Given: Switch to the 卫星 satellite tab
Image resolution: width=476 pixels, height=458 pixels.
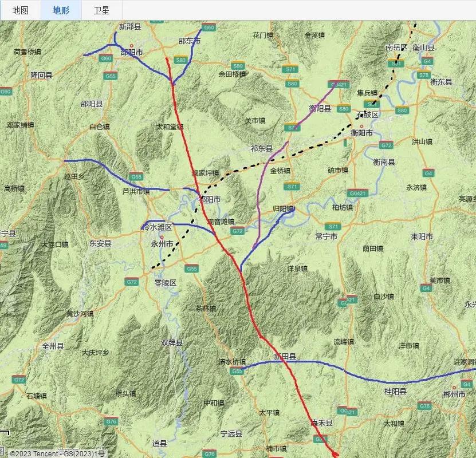Looking at the screenshot, I should tap(101, 10).
